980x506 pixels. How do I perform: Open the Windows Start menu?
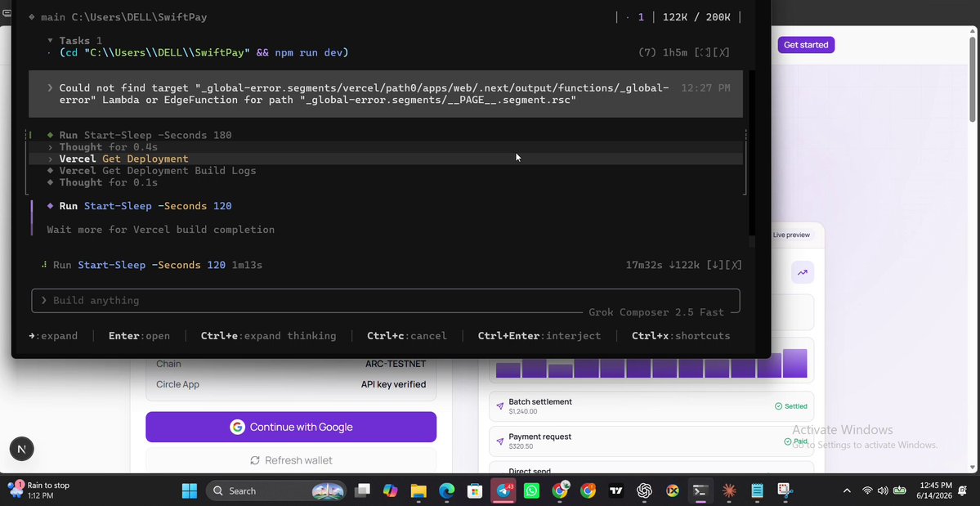tap(190, 491)
